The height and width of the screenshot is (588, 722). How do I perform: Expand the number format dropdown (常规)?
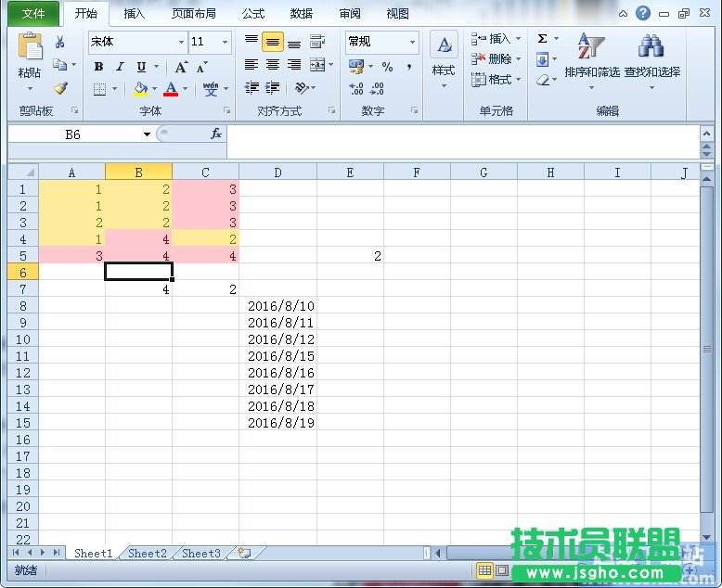412,43
